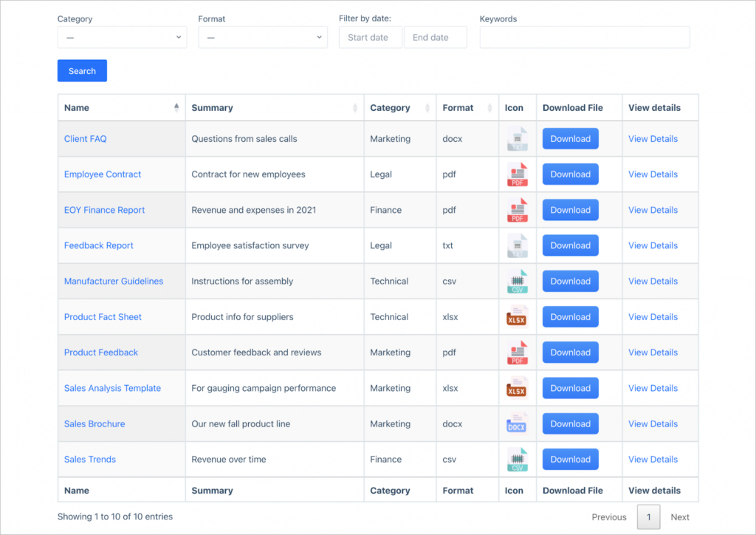The width and height of the screenshot is (756, 535).
Task: Click the PDF icon in Product Feedback row
Action: pyautogui.click(x=517, y=352)
